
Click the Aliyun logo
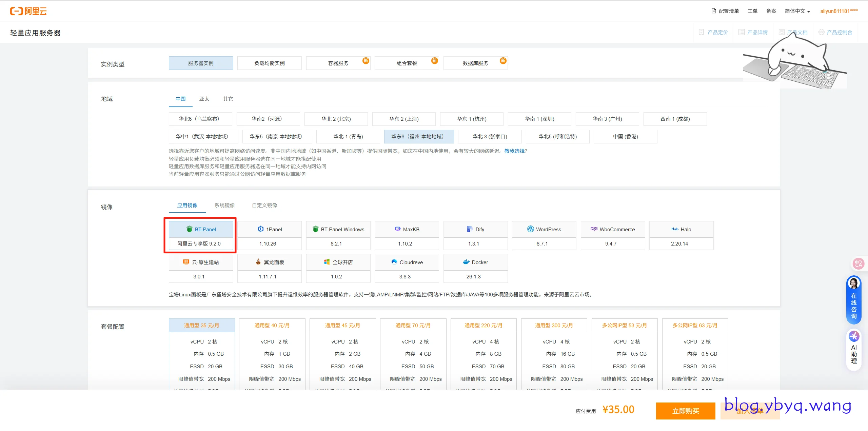click(28, 11)
